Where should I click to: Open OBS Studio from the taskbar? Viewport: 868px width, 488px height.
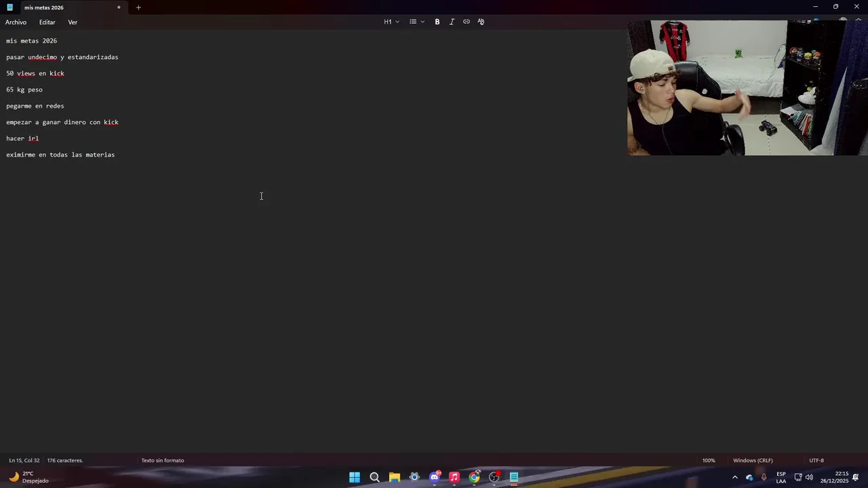click(494, 477)
